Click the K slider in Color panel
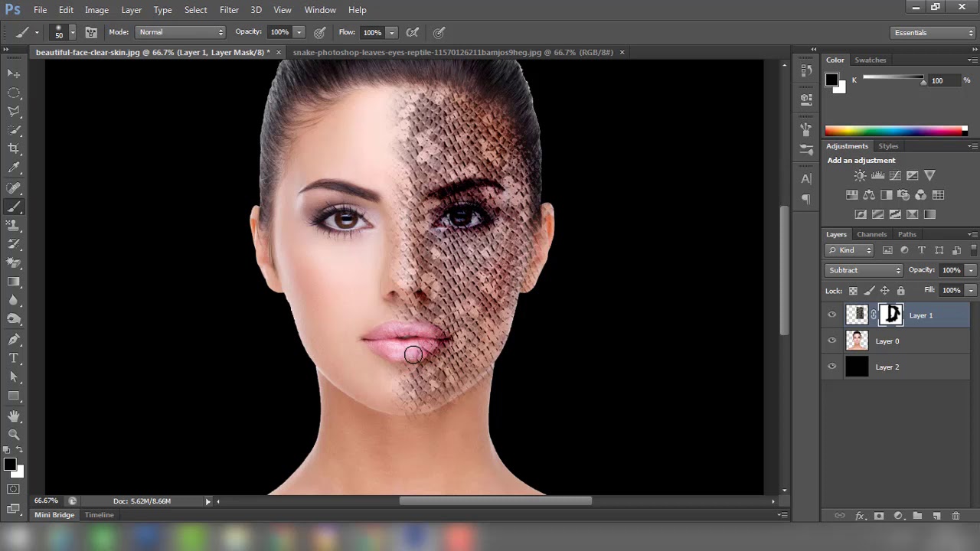 point(893,78)
